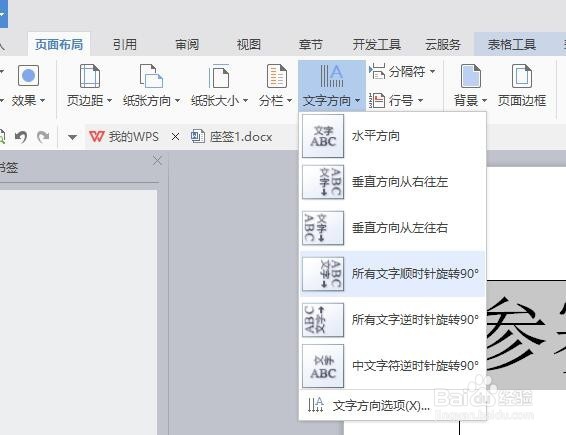Switch to the 页面布局 tab
Image resolution: width=566 pixels, height=435 pixels.
tap(59, 44)
